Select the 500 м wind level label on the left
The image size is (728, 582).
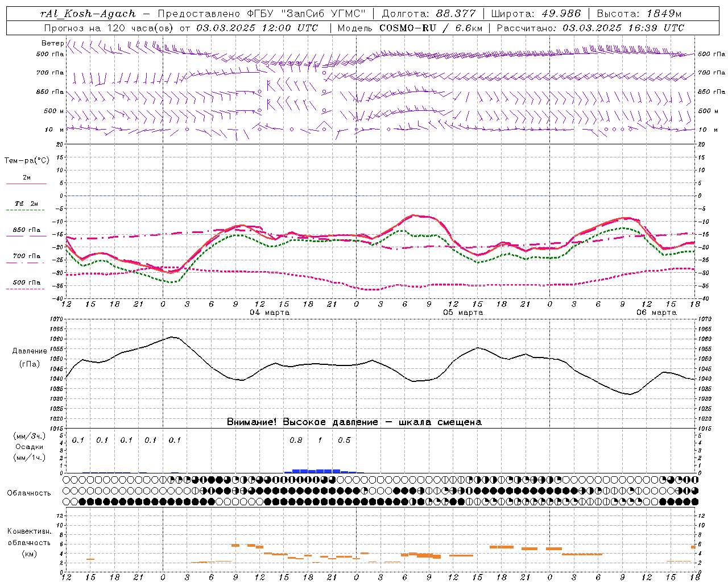coord(54,111)
